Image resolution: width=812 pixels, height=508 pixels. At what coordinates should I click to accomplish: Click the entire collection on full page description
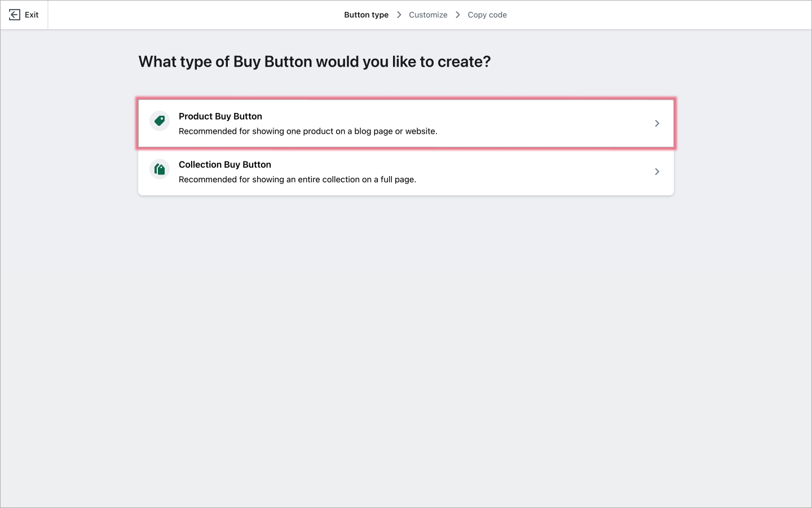pyautogui.click(x=297, y=179)
